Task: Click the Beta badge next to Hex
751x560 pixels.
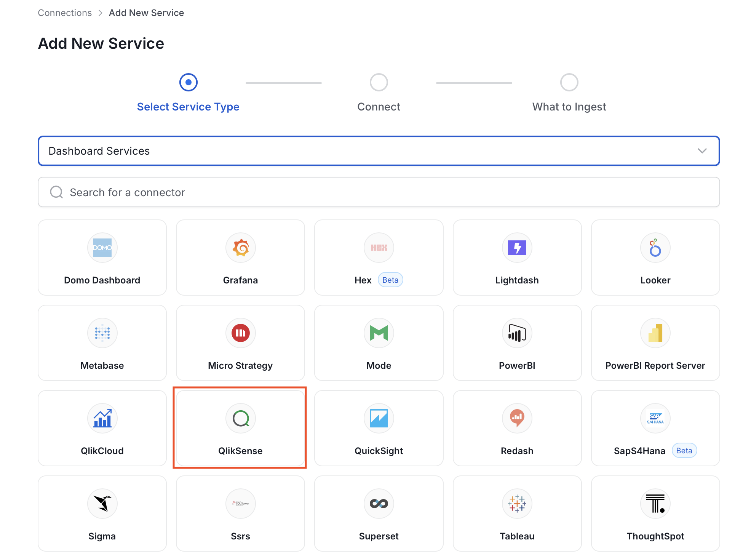Action: pos(390,280)
